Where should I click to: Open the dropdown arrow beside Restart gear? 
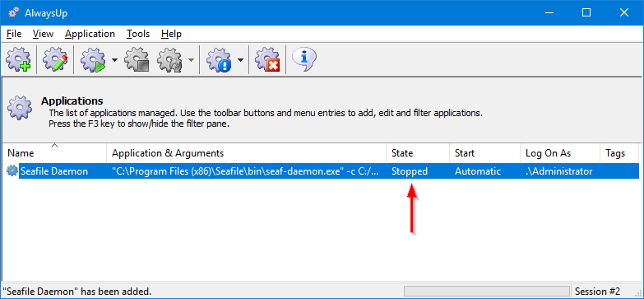[x=191, y=60]
